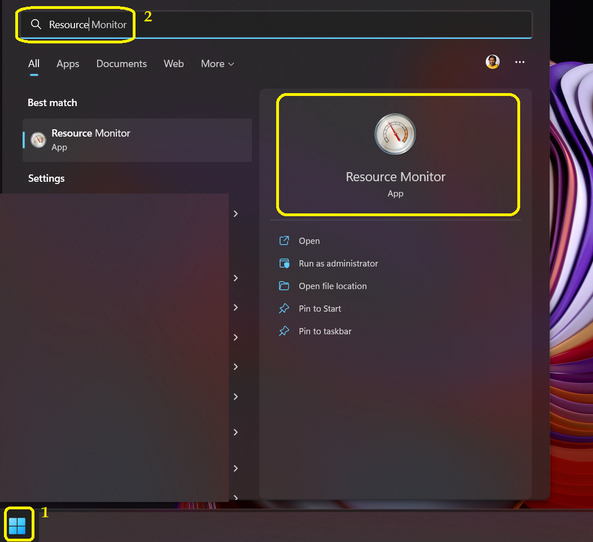
Task: Click the Resource Monitor title in preview pane
Action: 396,177
